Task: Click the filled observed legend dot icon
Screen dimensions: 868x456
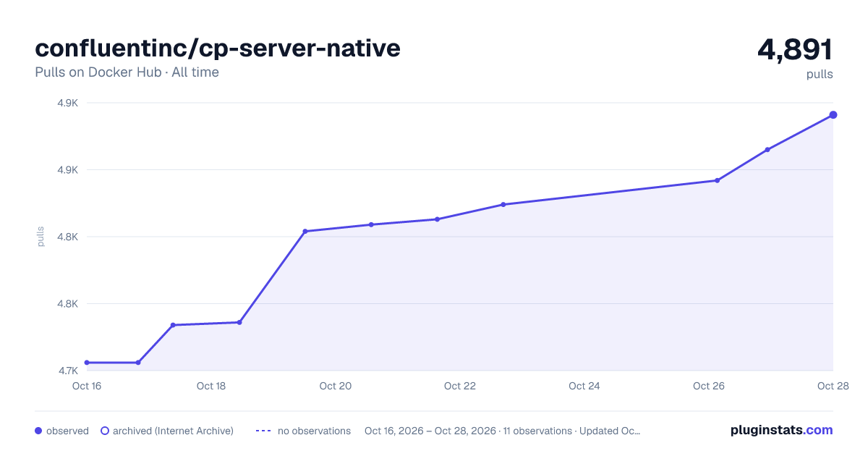Action: [39, 431]
